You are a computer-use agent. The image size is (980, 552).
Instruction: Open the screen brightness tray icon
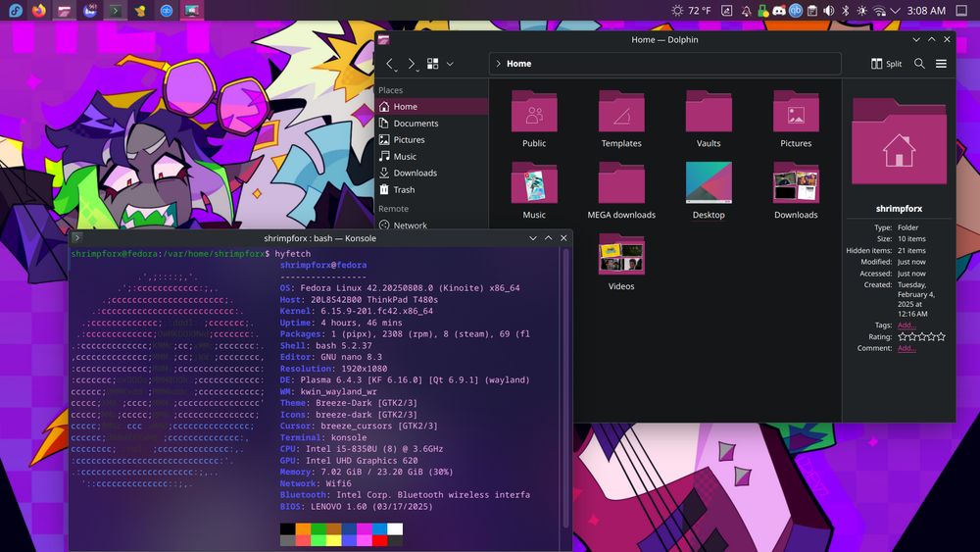(x=861, y=11)
